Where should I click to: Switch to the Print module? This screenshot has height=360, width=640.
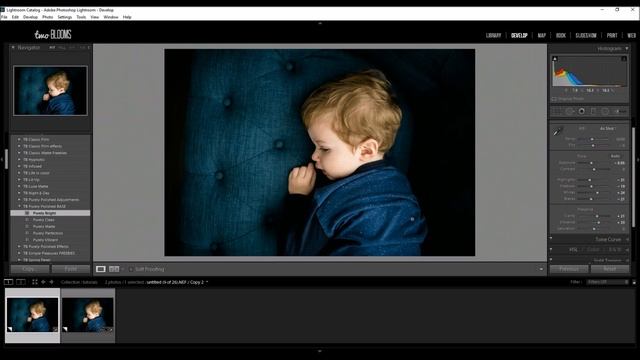(x=612, y=36)
